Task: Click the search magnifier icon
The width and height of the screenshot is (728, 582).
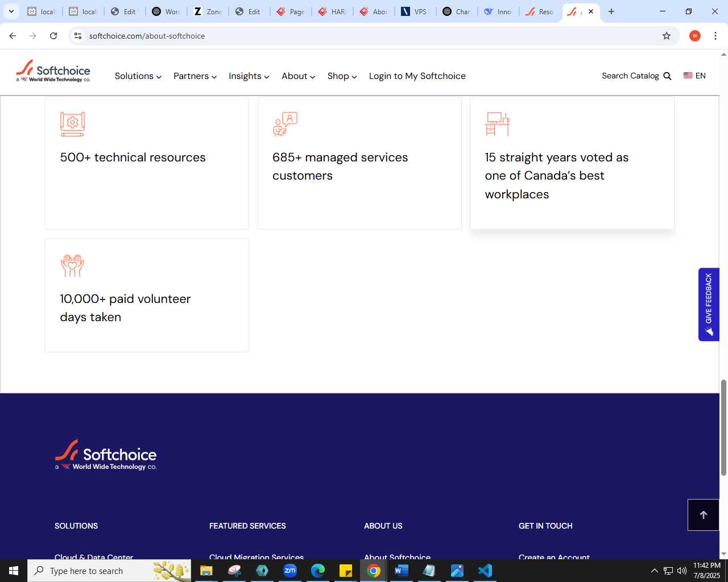Action: (668, 76)
